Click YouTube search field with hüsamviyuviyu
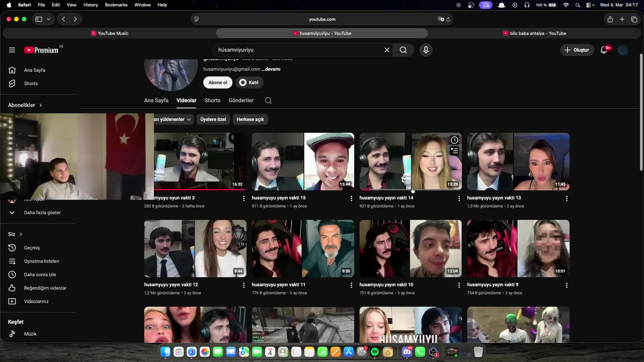Screen dimensions: 644x362 tap(299, 50)
